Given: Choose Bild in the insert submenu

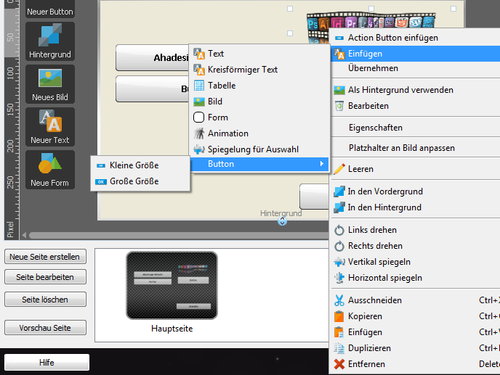Looking at the screenshot, I should pyautogui.click(x=259, y=102).
